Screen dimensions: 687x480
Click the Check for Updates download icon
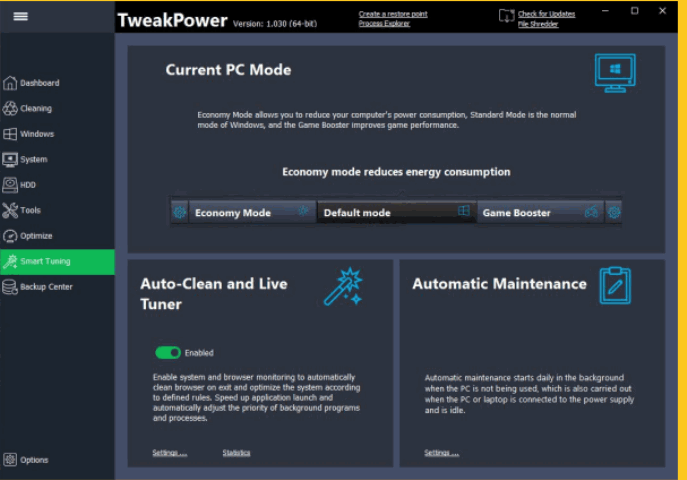pyautogui.click(x=506, y=16)
